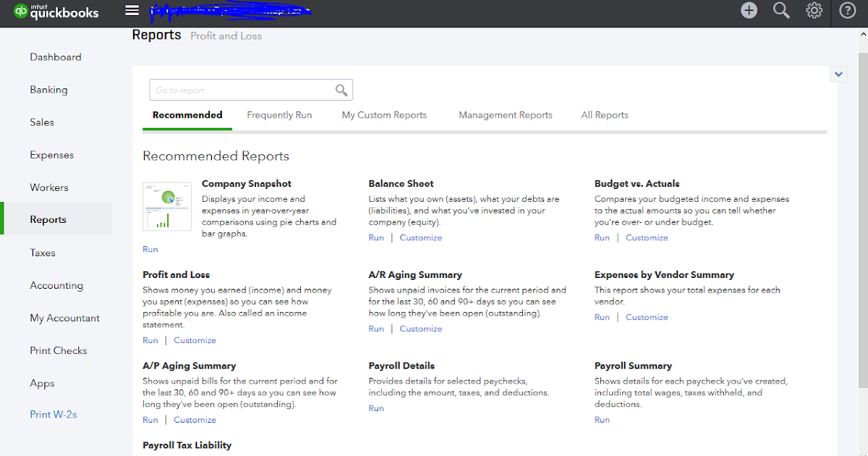Customize the A/R Aging Summary report
868x456 pixels.
click(421, 329)
